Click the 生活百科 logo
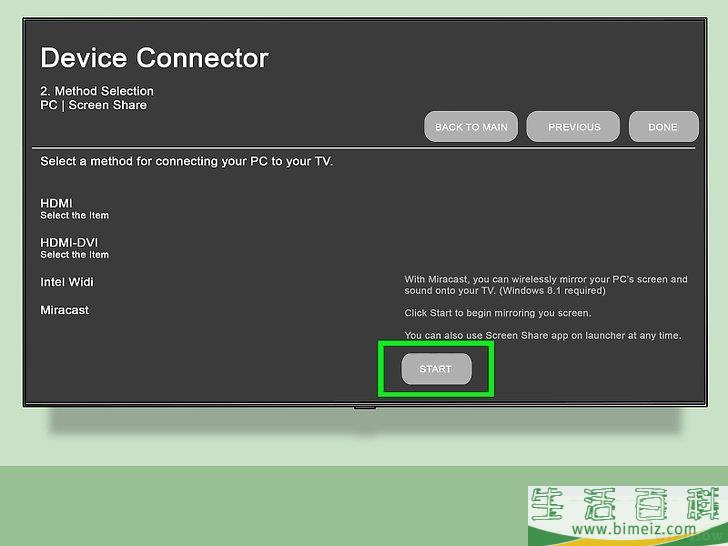The image size is (728, 546). 624,503
